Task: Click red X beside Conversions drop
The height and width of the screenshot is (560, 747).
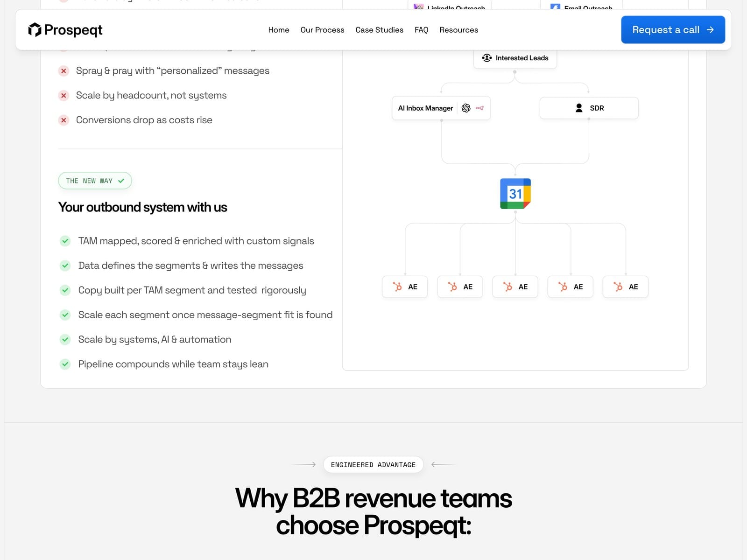Action: click(x=64, y=120)
